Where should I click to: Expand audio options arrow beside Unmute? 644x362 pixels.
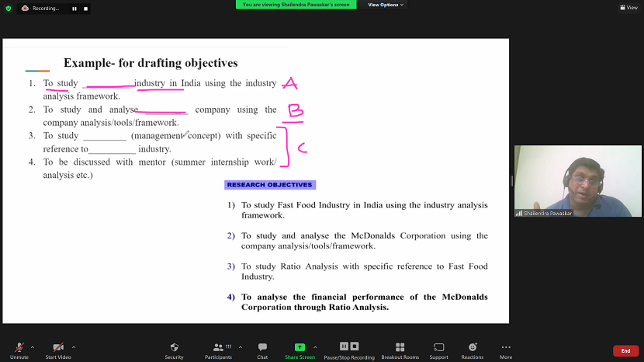pos(33,347)
